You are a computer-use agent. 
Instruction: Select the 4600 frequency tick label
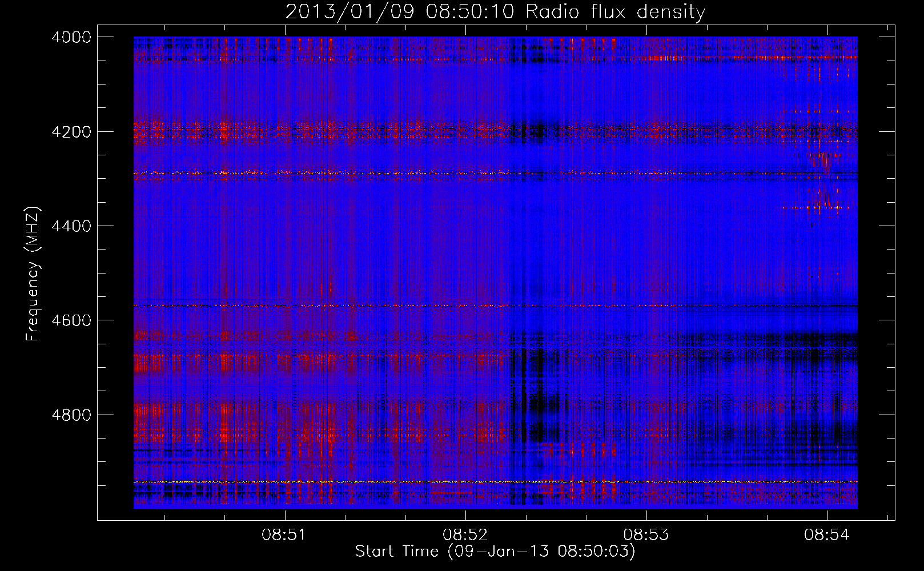point(71,320)
